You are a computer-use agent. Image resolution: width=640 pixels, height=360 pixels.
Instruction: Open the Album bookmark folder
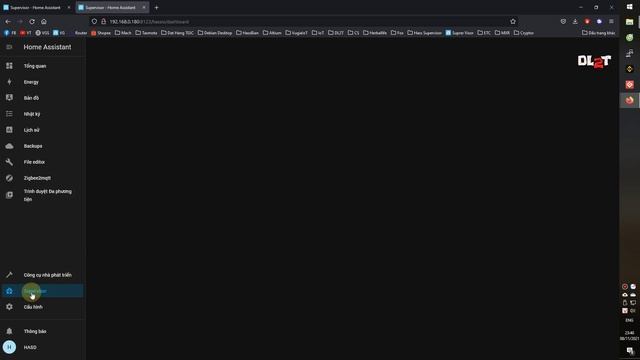[272, 33]
